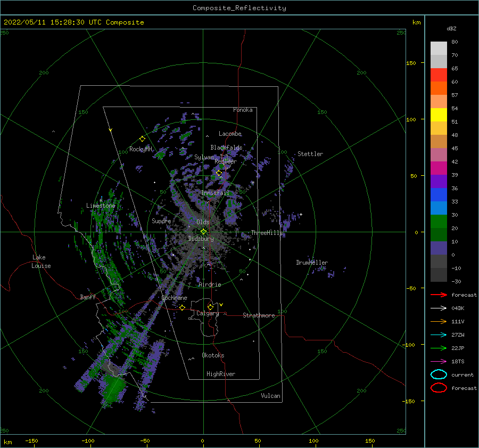Click the Innisfail map label

(x=216, y=193)
